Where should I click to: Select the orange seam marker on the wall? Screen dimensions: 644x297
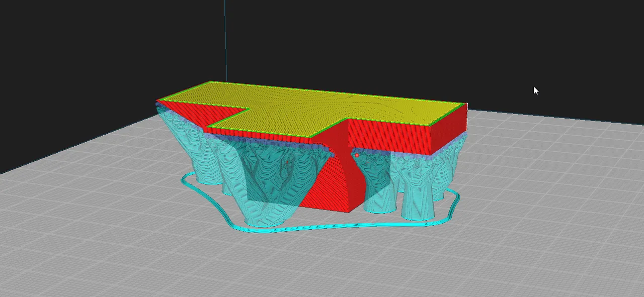tap(357, 156)
